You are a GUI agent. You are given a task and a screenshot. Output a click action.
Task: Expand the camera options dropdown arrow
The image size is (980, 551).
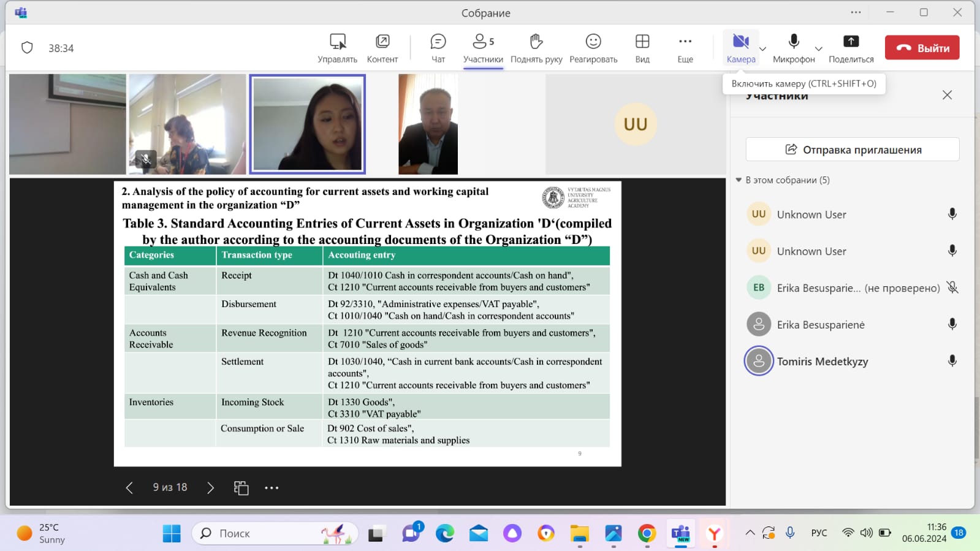[x=762, y=49]
